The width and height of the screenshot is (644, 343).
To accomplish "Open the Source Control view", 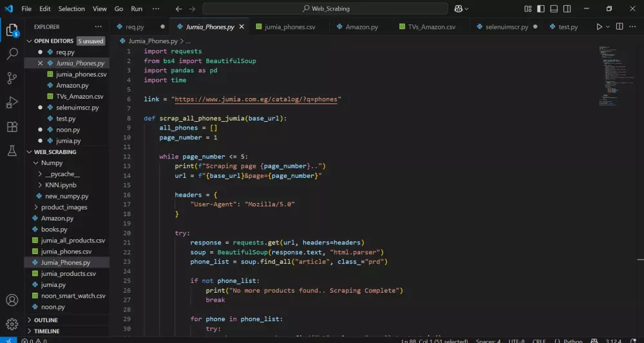I will [x=12, y=78].
